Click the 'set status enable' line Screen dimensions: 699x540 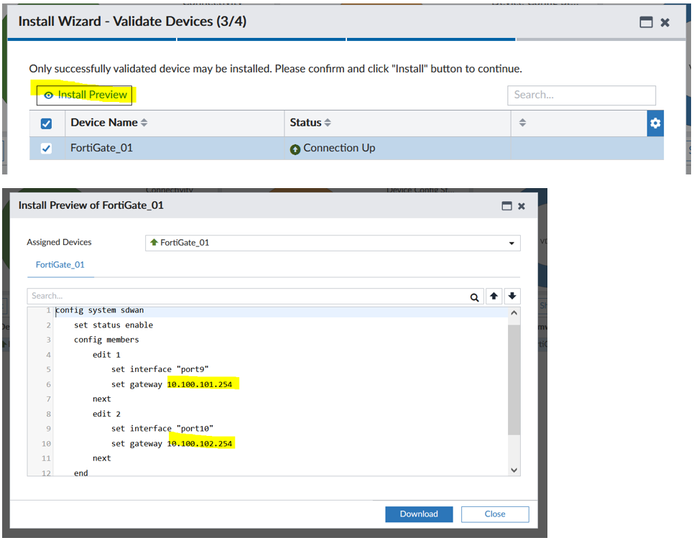coord(114,325)
